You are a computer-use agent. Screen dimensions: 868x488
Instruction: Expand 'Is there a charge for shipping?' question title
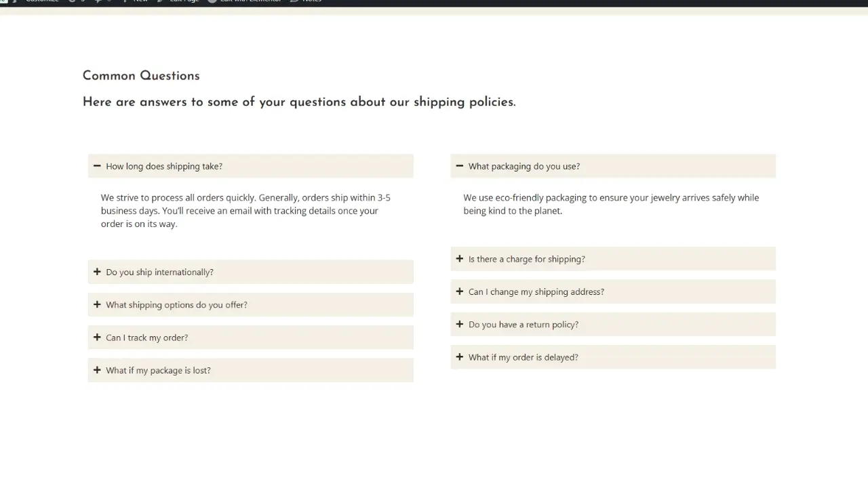click(526, 259)
